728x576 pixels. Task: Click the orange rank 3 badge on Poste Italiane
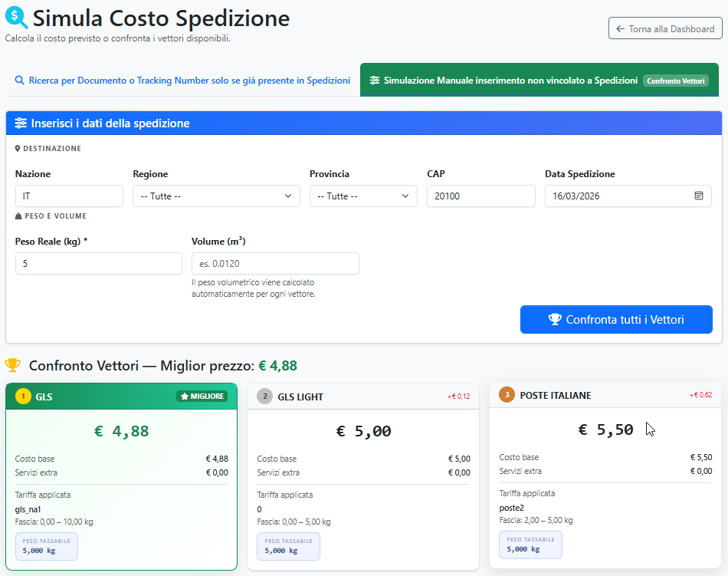507,395
